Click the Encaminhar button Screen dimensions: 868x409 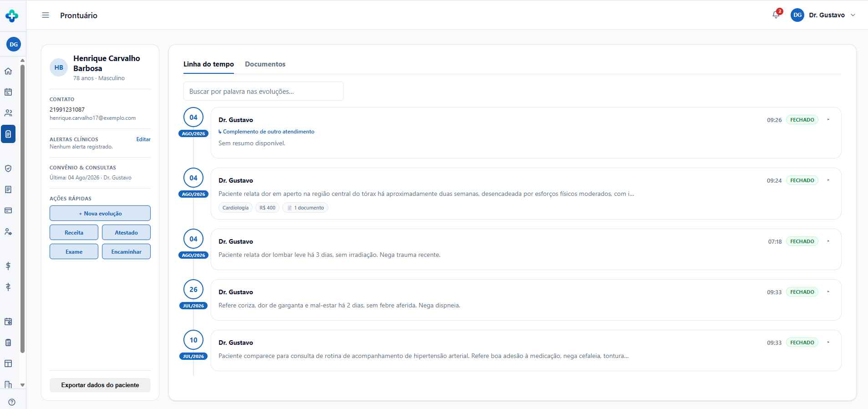[126, 251]
